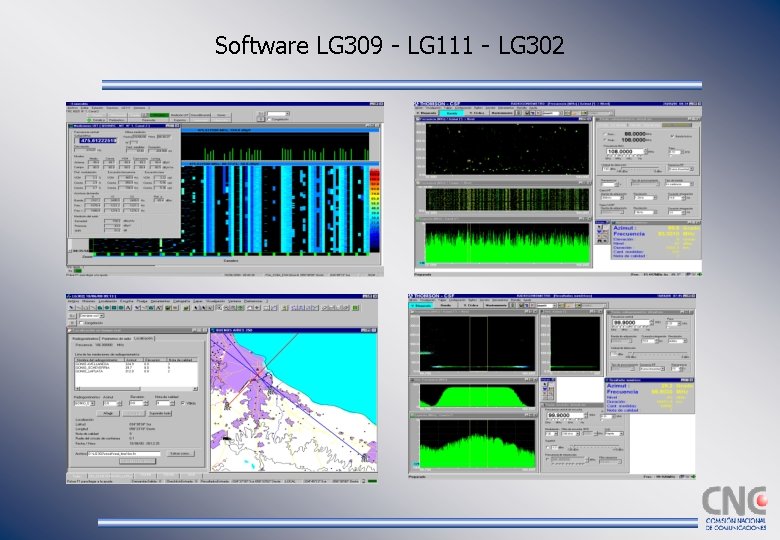This screenshot has height=540, width=780.
Task: Adjust the Azimut spinner arrows
Action: (120, 403)
